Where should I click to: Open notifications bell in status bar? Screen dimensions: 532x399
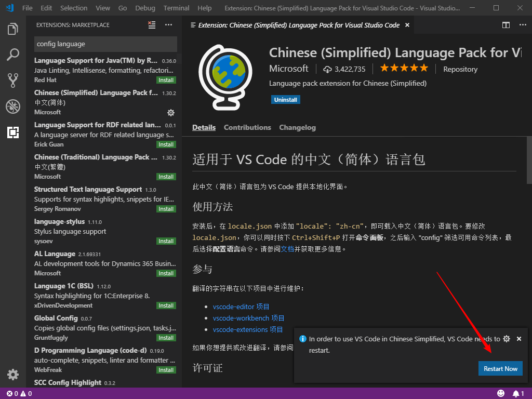518,394
